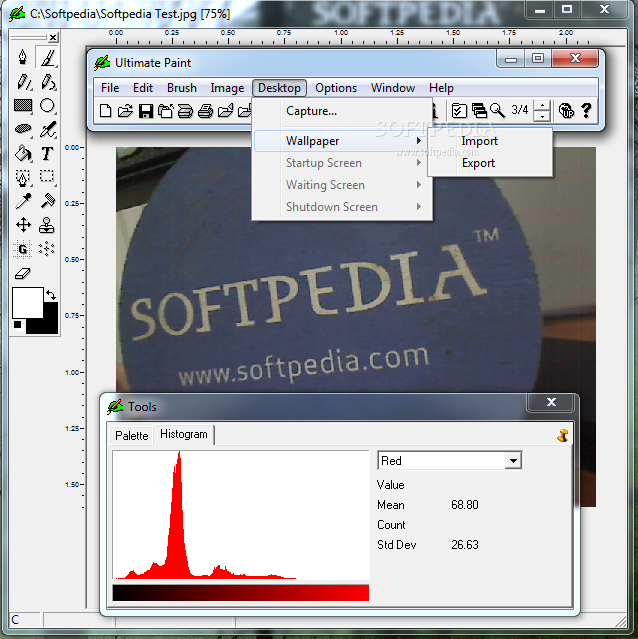Select the filled ellipse tool
This screenshot has width=638, height=639.
pos(23,129)
